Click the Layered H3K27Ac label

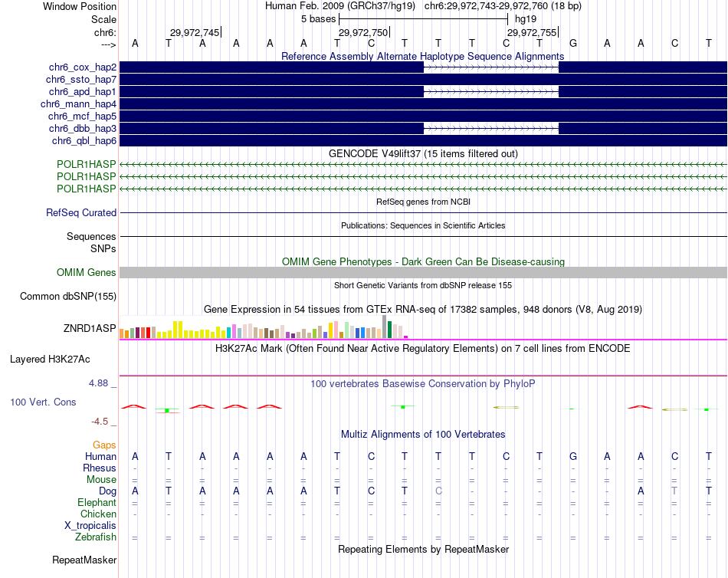[50, 360]
